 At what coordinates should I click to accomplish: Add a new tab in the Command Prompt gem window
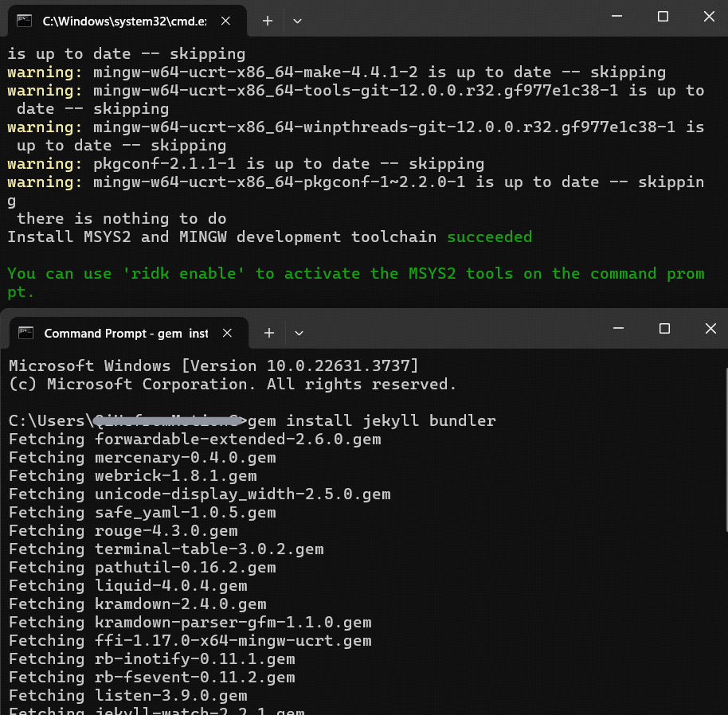click(x=269, y=333)
